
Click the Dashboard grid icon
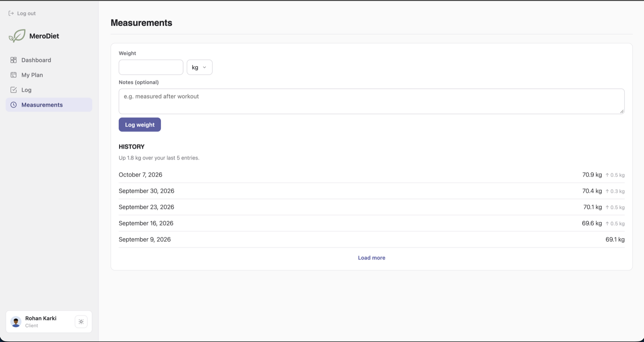point(14,60)
